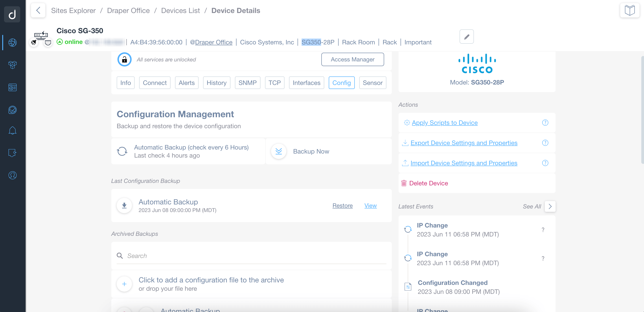Viewport: 644px width, 312px height.
Task: Select the TCP tab
Action: [274, 83]
